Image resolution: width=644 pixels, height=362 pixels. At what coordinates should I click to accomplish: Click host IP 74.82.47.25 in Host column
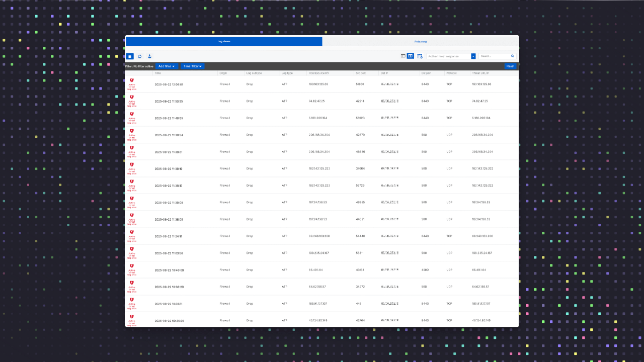click(x=316, y=101)
